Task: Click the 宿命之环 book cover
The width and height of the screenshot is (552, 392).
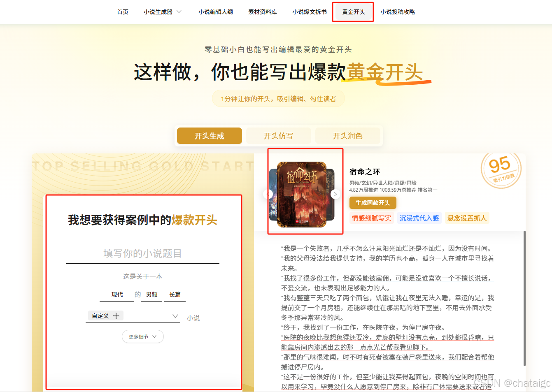Action: pyautogui.click(x=302, y=194)
